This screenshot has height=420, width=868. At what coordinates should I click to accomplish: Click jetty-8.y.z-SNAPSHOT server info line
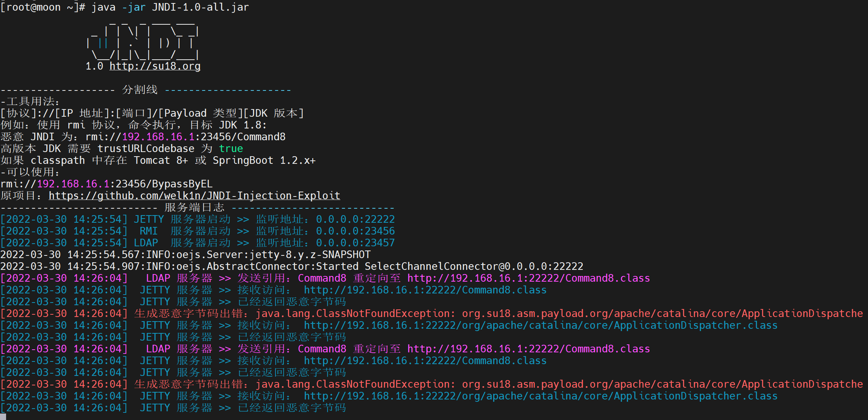[x=185, y=255]
